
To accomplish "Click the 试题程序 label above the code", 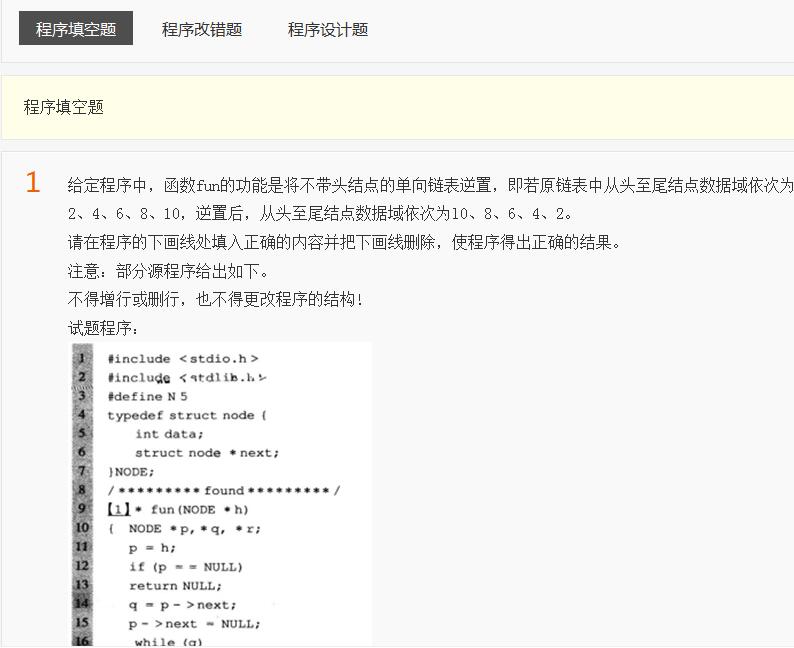I will [104, 327].
